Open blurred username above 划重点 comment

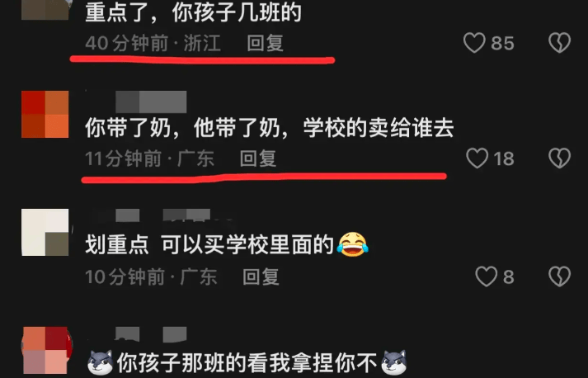(162, 215)
